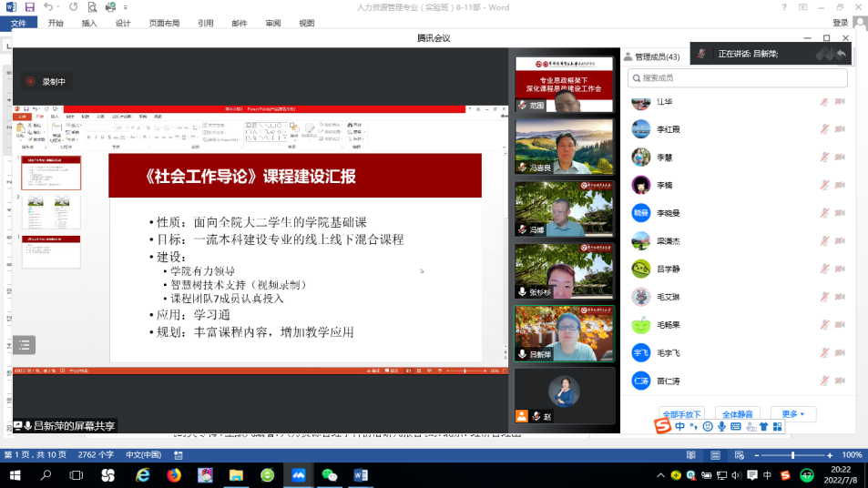Expand the quick access toolbar customize arrow
The height and width of the screenshot is (488, 868).
tap(124, 7)
